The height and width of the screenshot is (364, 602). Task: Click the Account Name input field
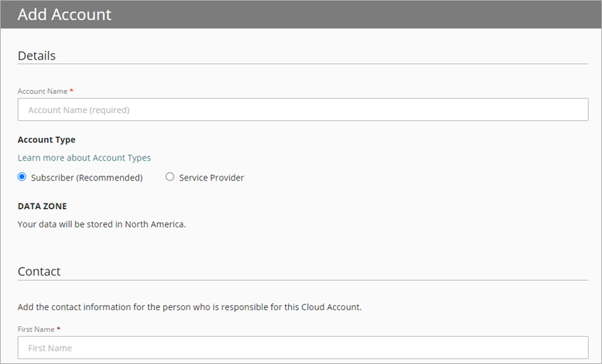click(x=302, y=109)
